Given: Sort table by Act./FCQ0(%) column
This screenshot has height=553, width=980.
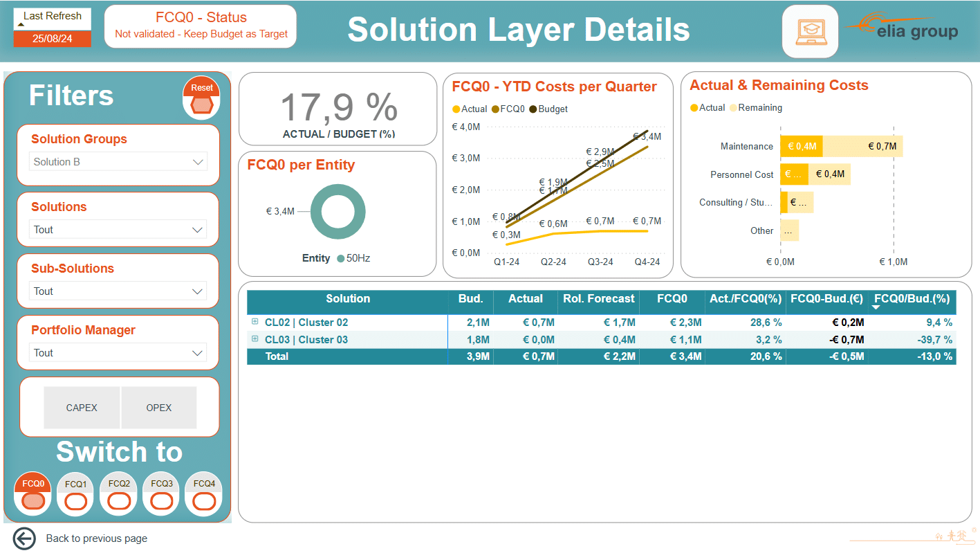Looking at the screenshot, I should (x=746, y=299).
